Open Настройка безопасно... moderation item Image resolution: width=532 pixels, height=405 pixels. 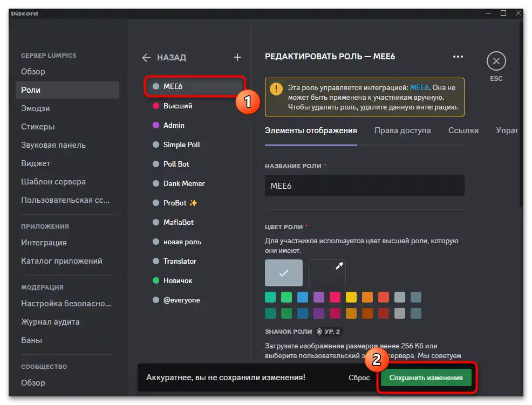click(67, 304)
